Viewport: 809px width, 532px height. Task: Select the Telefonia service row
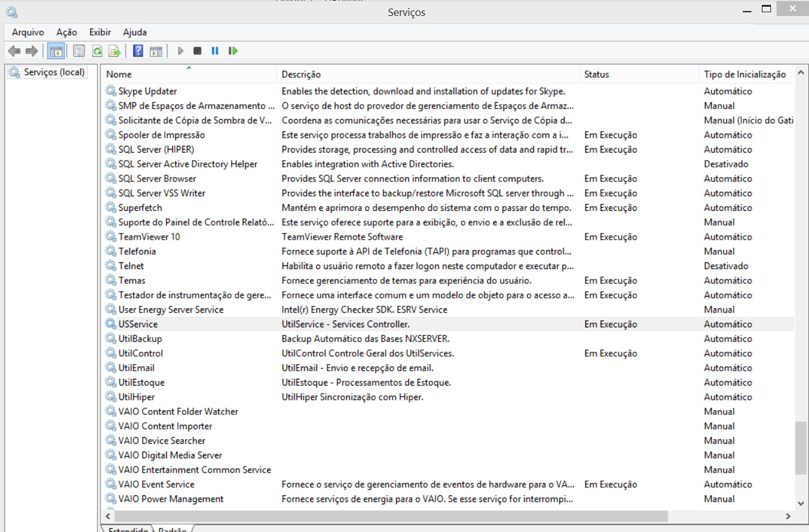[x=448, y=251]
